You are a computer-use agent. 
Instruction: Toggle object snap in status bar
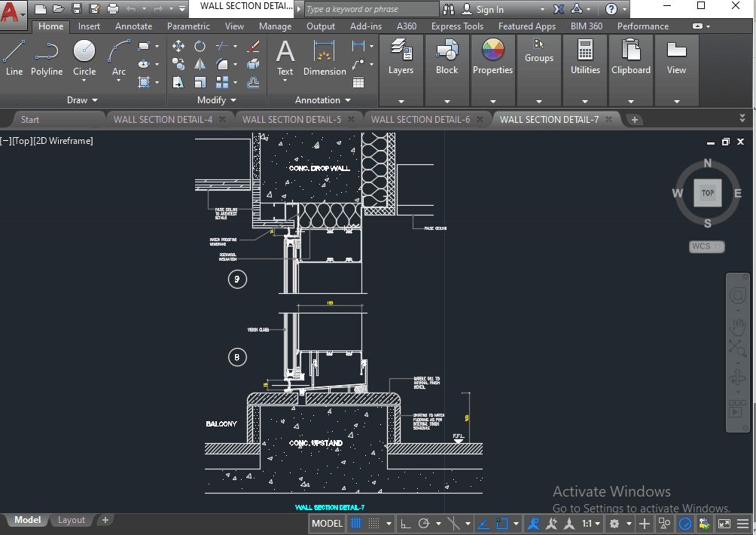click(x=502, y=524)
